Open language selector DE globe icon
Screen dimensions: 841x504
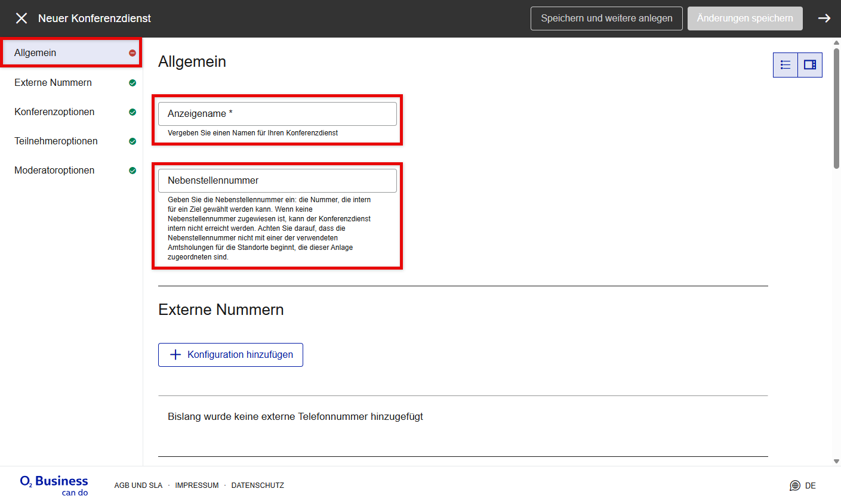[x=795, y=486]
